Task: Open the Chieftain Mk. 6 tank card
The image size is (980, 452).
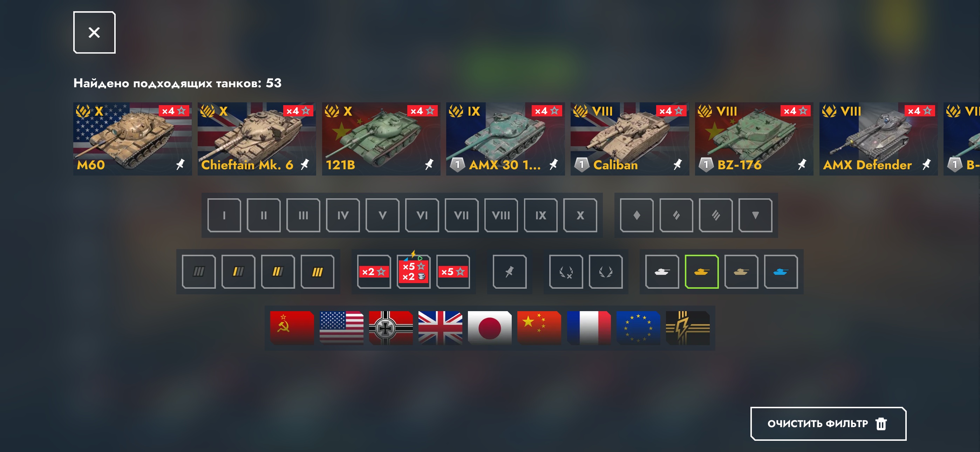Action: click(257, 139)
